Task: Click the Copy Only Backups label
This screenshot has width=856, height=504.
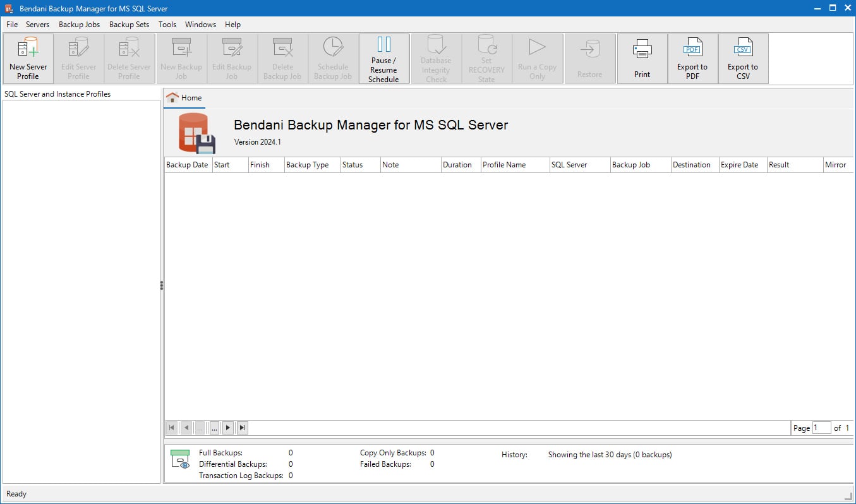Action: point(393,453)
